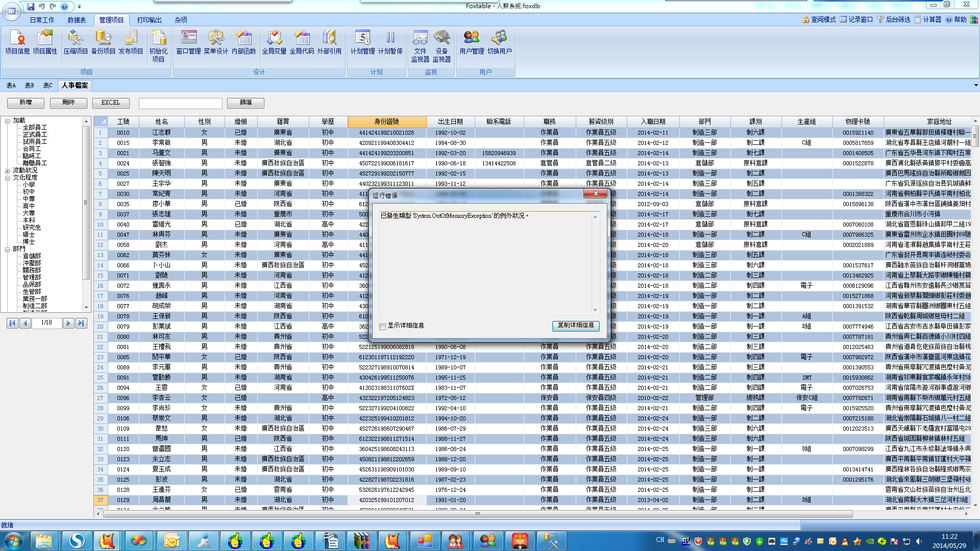This screenshot has width=980, height=551.
Task: Open 项目属性 project properties
Action: 45,42
